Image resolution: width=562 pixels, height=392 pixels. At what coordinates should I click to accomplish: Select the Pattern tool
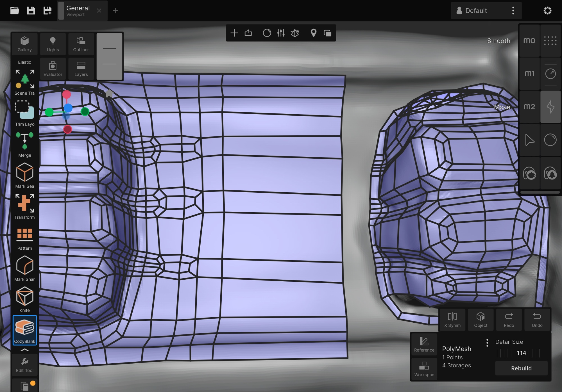[24, 237]
